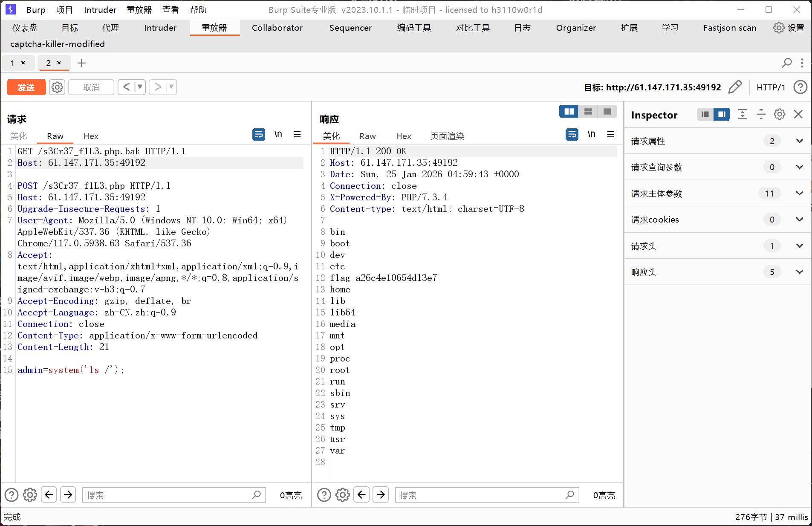Open the Organizer tab
Screen dimensions: 812x526
576,28
